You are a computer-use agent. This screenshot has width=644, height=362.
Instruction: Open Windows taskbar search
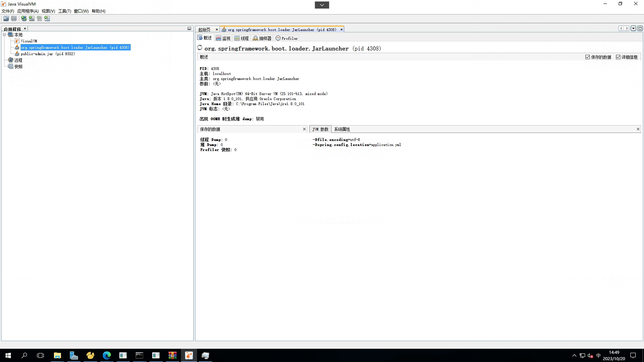(24, 355)
